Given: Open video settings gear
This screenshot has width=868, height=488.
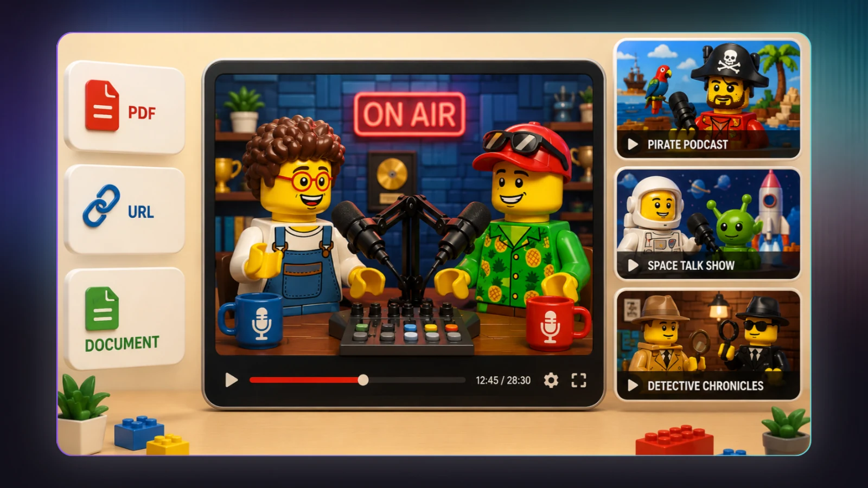Looking at the screenshot, I should click(551, 380).
